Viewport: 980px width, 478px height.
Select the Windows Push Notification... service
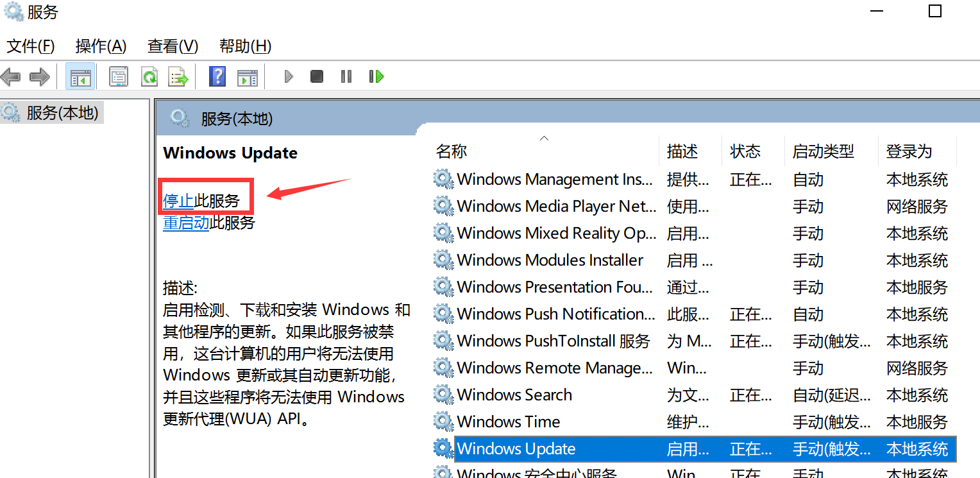694,314
